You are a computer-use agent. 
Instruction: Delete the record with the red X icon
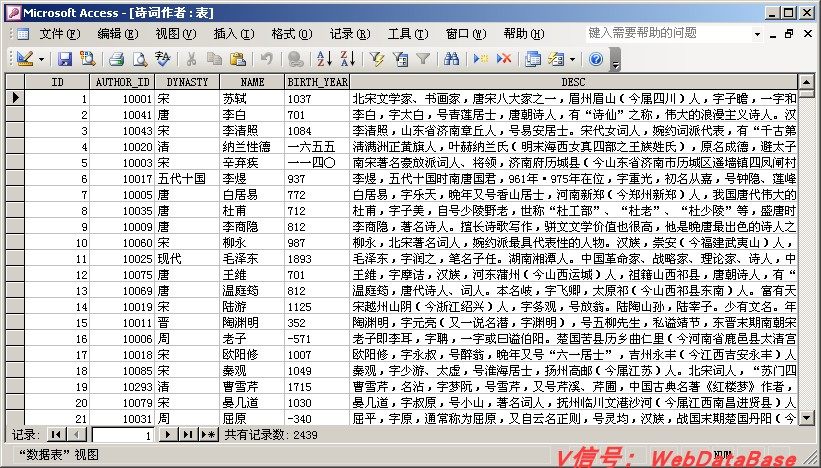504,59
